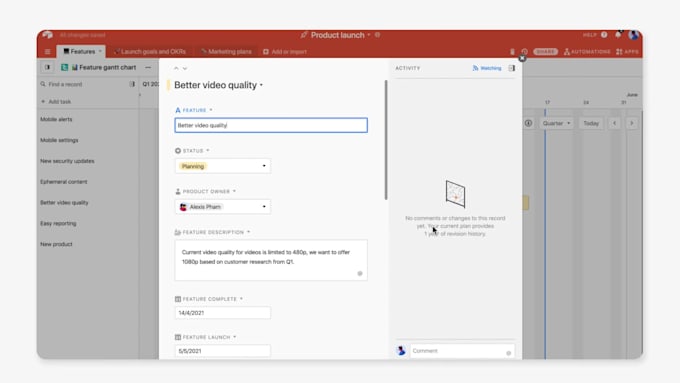Viewport: 680px width, 383px height.
Task: Toggle Watching on this record
Action: coord(487,68)
